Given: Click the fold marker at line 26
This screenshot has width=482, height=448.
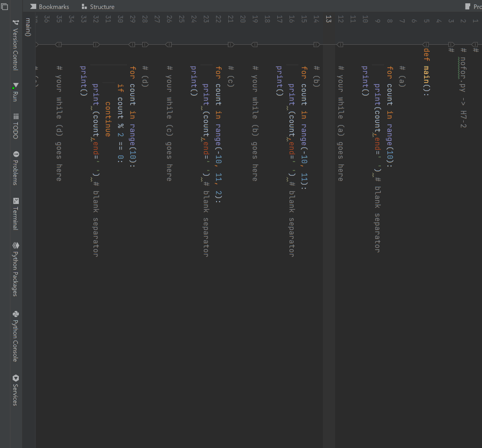Looking at the screenshot, I should coord(169,45).
